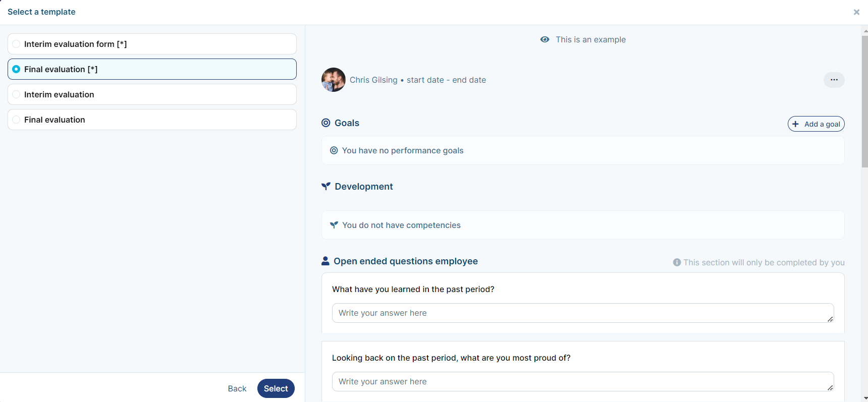Click the Select button
The image size is (868, 402).
[276, 388]
